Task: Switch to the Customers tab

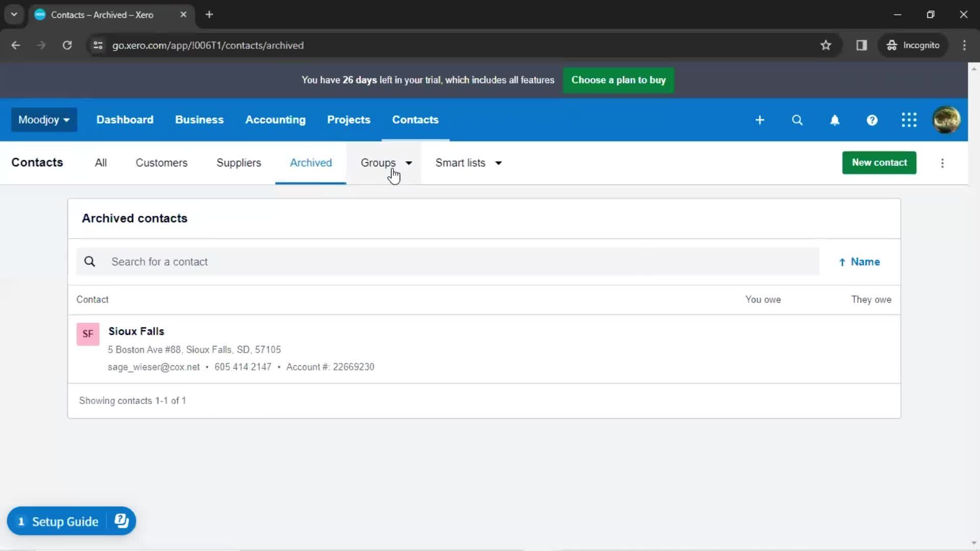Action: click(161, 163)
